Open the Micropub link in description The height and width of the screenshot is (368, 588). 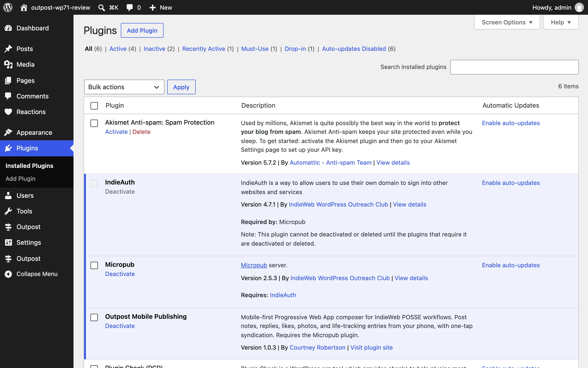(254, 265)
